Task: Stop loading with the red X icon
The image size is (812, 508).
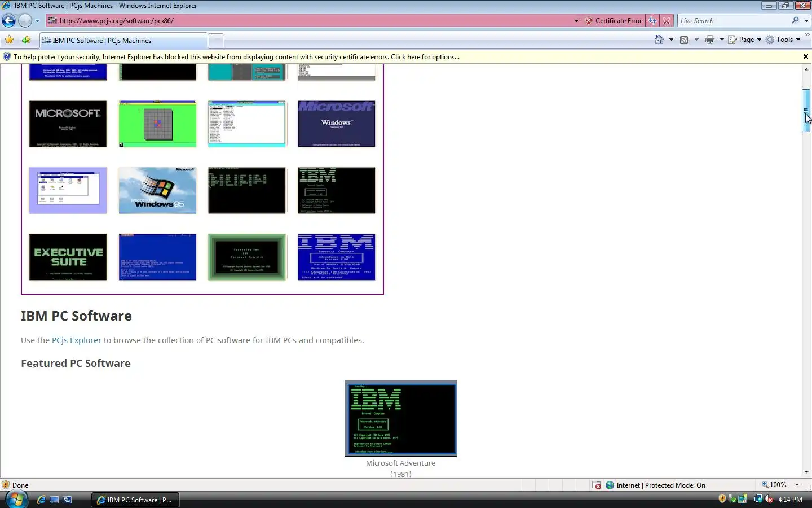Action: 667,21
